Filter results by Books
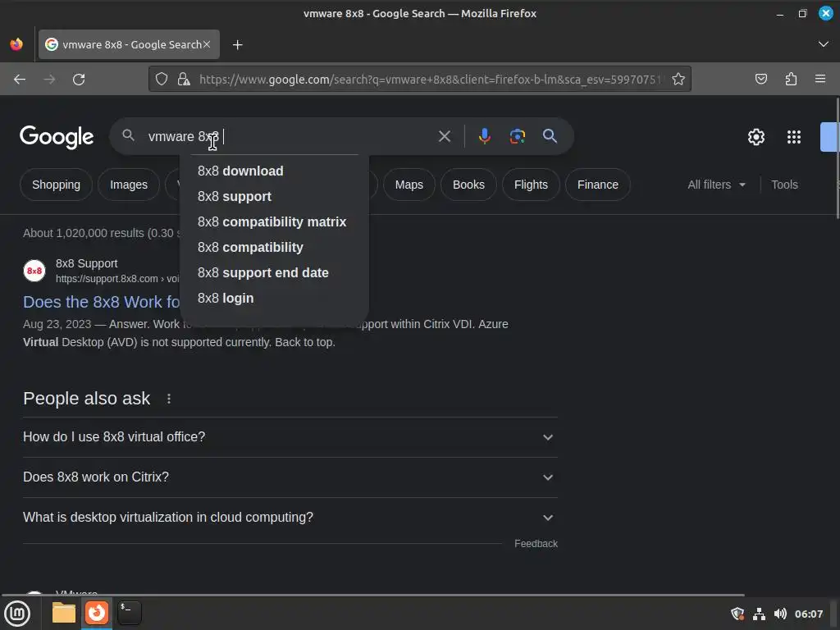 click(x=468, y=185)
